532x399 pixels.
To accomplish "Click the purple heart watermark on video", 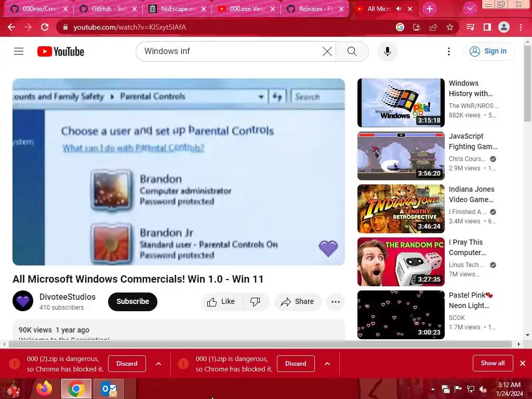I will pos(328,248).
